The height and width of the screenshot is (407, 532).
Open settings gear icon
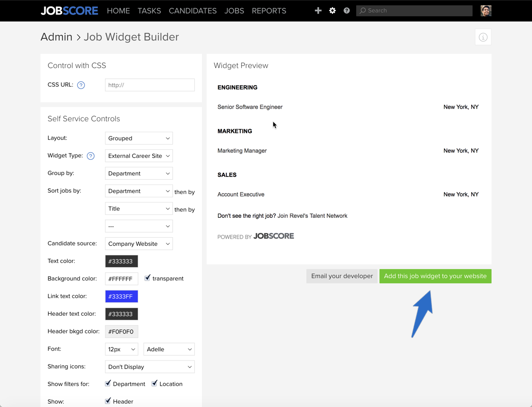332,10
